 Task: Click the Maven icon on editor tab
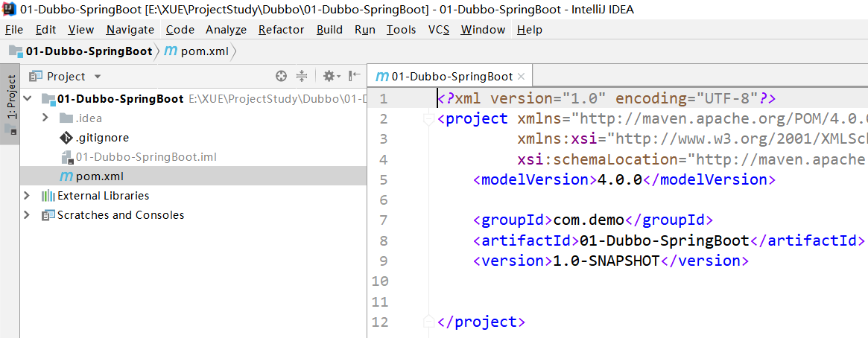382,77
